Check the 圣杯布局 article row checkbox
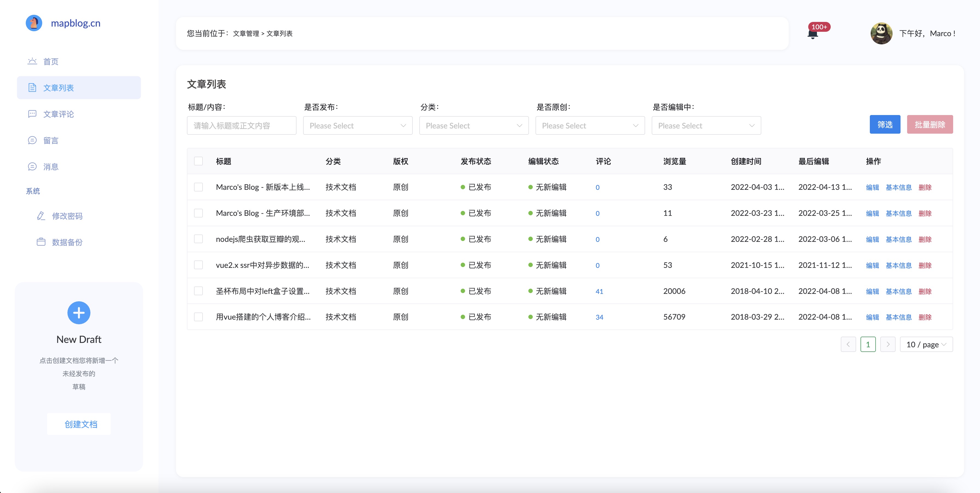Viewport: 980px width, 493px height. coord(198,291)
